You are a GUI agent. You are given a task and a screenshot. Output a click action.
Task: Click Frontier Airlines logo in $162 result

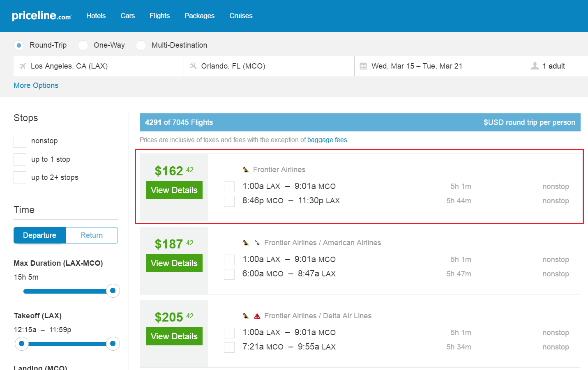246,170
